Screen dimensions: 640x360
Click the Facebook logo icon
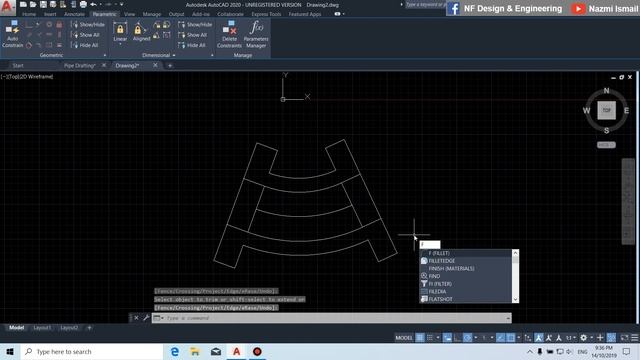coord(453,8)
